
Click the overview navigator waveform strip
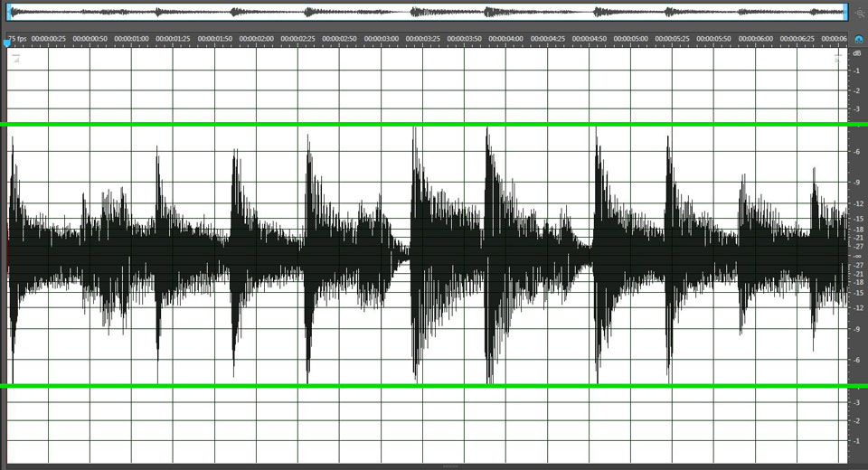(x=427, y=12)
